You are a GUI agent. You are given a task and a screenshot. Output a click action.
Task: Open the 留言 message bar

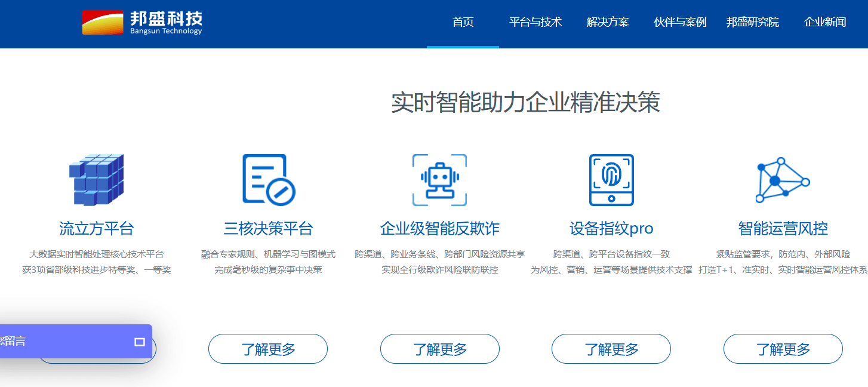76,342
